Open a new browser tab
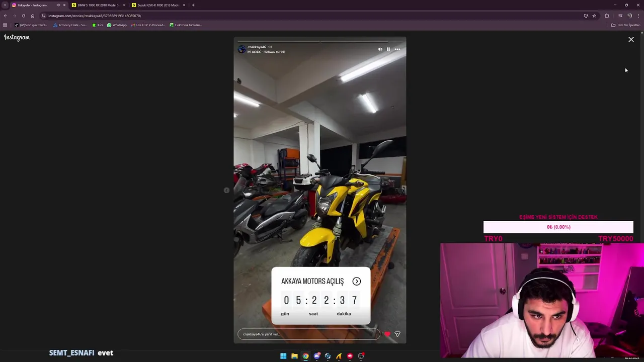 (193, 5)
